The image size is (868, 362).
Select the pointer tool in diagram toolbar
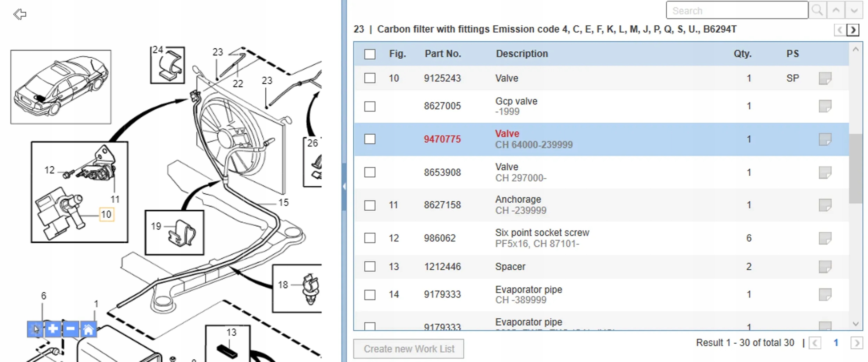coord(35,329)
